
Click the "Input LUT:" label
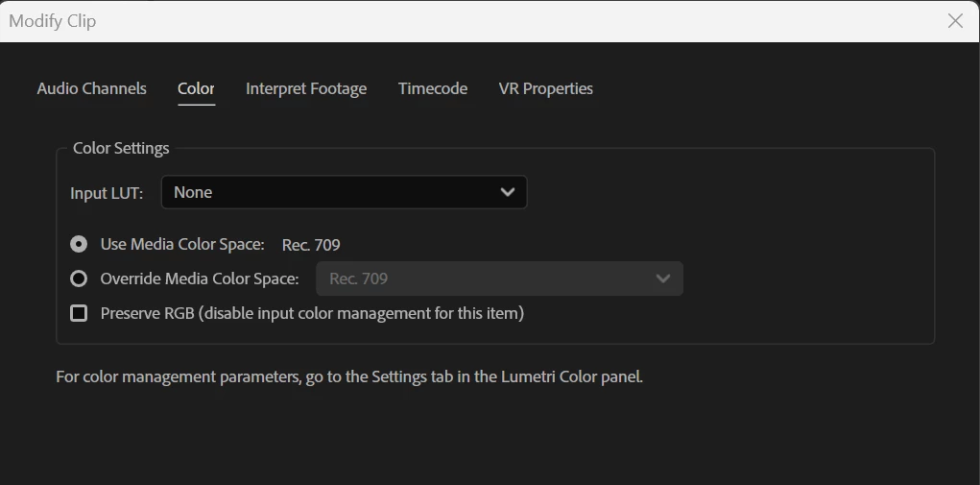click(x=107, y=193)
